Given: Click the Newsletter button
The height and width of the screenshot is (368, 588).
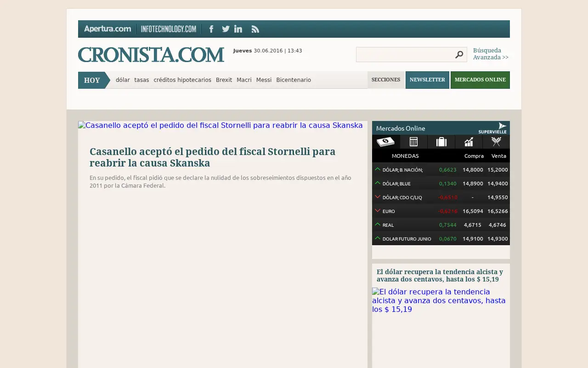Looking at the screenshot, I should tap(427, 80).
